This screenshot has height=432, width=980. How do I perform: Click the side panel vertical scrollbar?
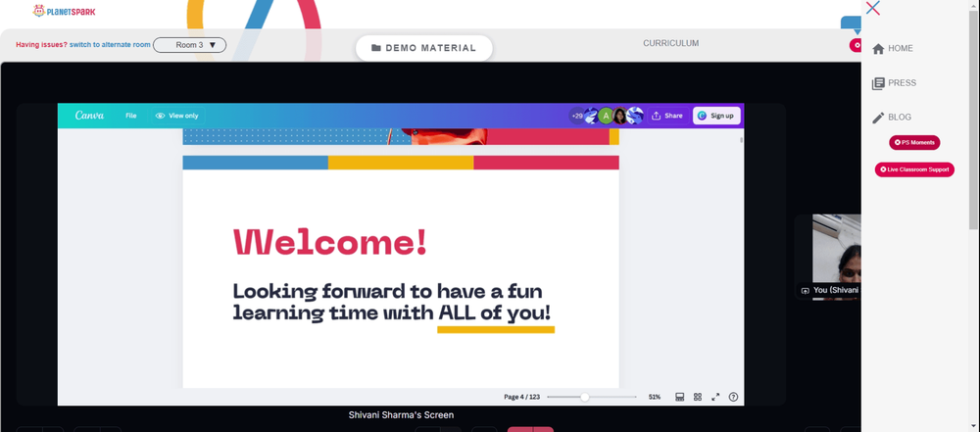tap(974, 119)
